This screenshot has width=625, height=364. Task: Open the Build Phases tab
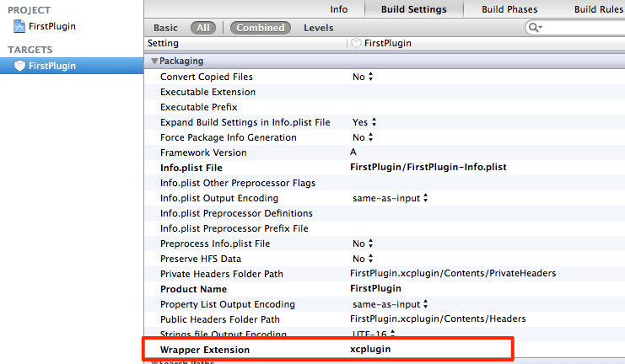point(509,9)
